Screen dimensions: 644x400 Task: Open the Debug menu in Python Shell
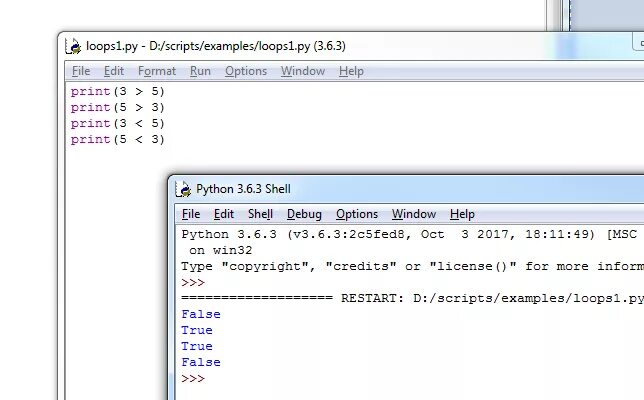304,214
